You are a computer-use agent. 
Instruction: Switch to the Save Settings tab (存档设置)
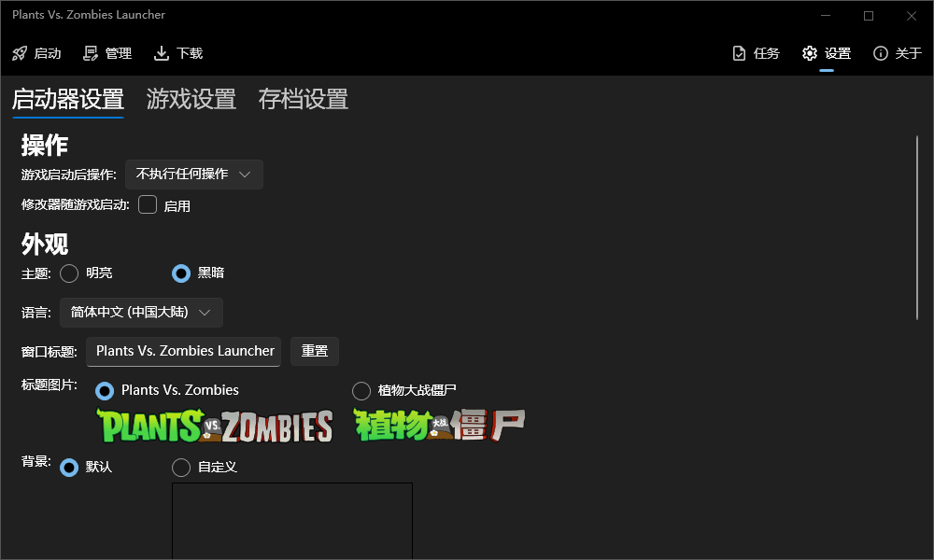[304, 99]
